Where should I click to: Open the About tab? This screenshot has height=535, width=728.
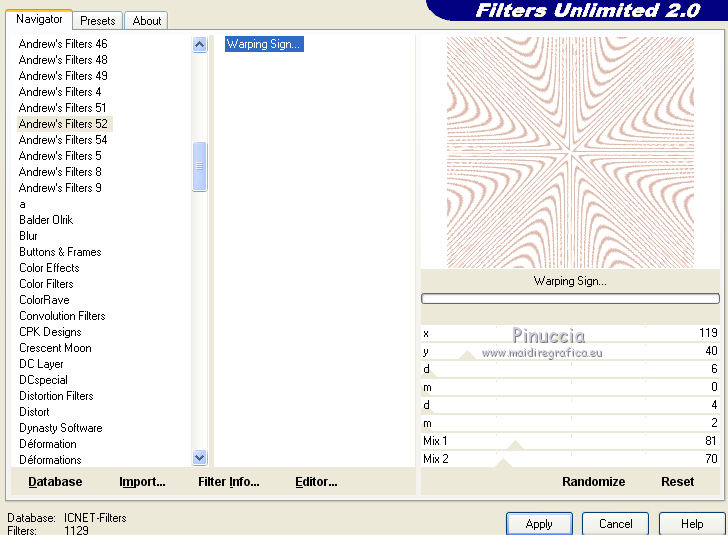tap(147, 21)
